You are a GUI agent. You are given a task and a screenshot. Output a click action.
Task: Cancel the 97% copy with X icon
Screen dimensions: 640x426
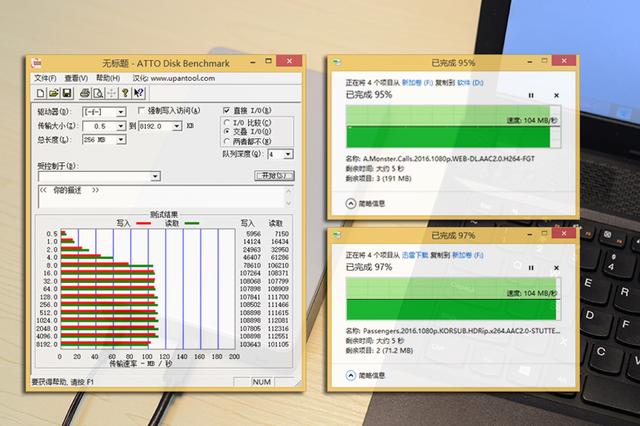tap(556, 268)
